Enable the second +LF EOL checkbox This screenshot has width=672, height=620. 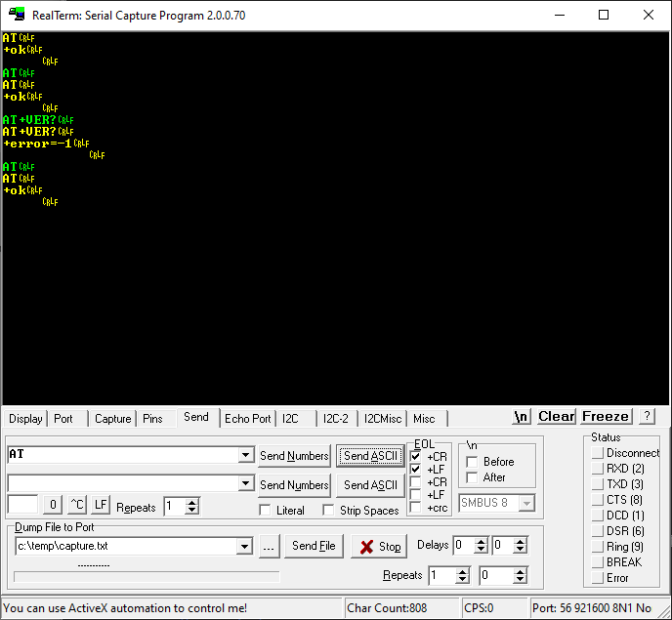pyautogui.click(x=415, y=495)
